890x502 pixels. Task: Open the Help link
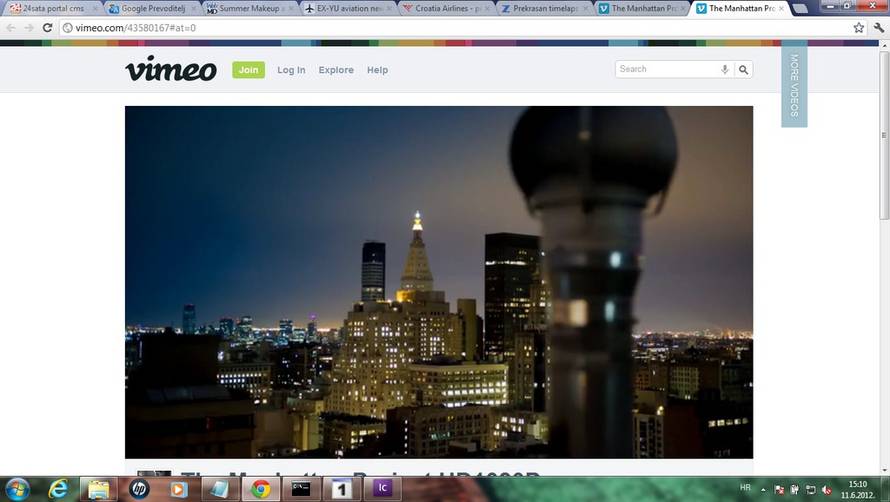pyautogui.click(x=377, y=70)
